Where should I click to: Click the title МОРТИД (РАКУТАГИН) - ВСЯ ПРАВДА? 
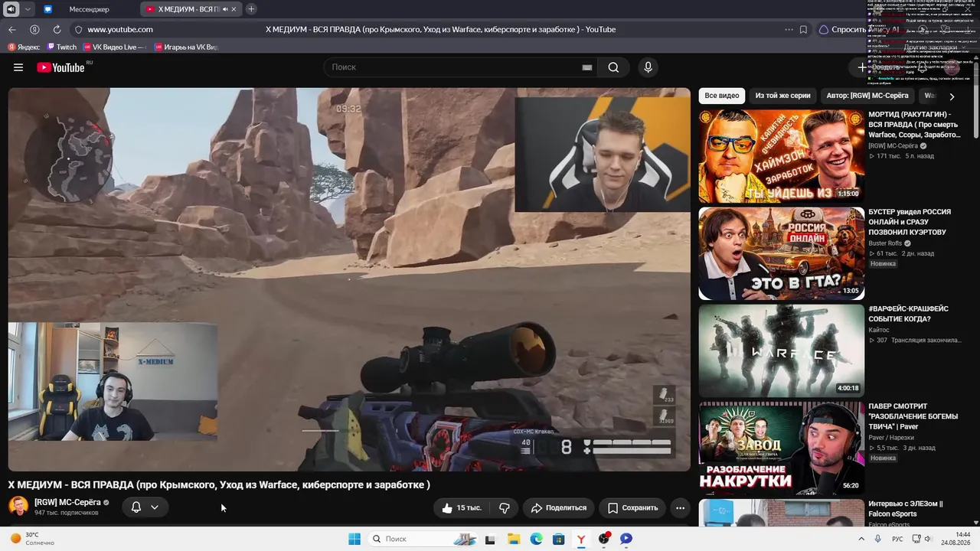[x=914, y=125]
